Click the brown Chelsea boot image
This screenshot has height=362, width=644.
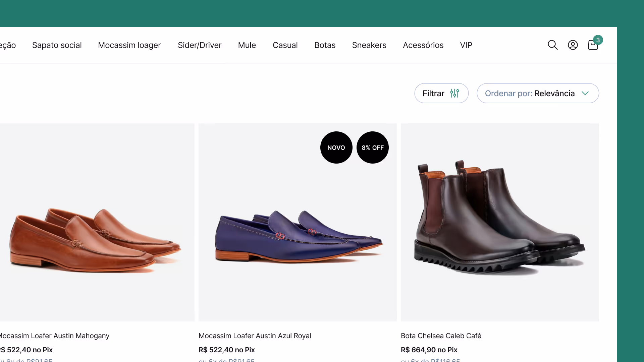tap(500, 223)
